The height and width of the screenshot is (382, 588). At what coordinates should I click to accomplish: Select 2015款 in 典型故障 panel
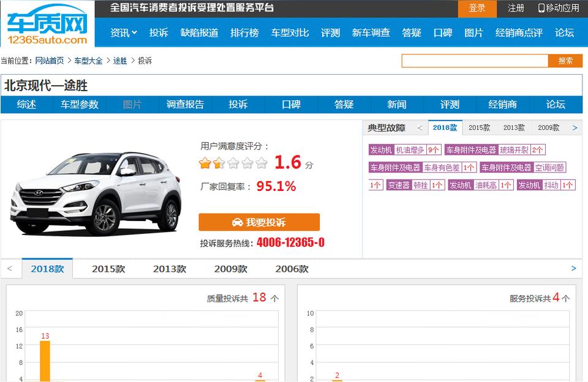(x=479, y=127)
